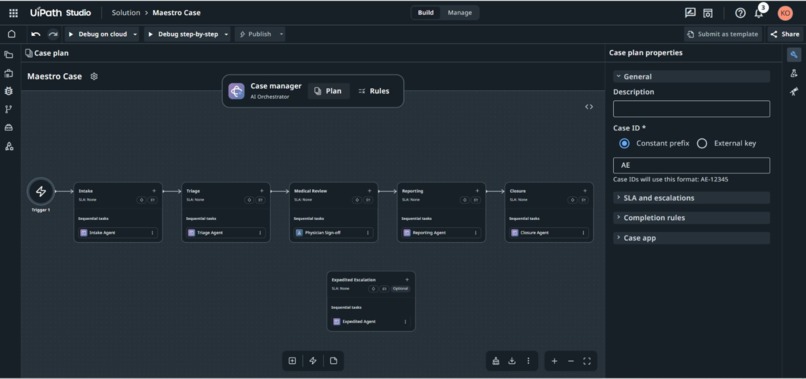The image size is (806, 379).
Task: Open the telescope icon in right sidebar
Action: [794, 92]
